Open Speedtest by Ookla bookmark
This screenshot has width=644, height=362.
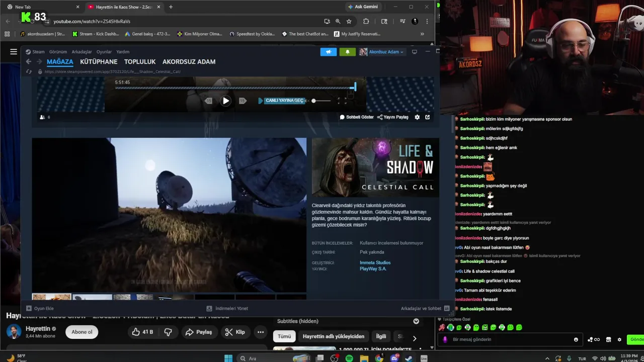(252, 34)
